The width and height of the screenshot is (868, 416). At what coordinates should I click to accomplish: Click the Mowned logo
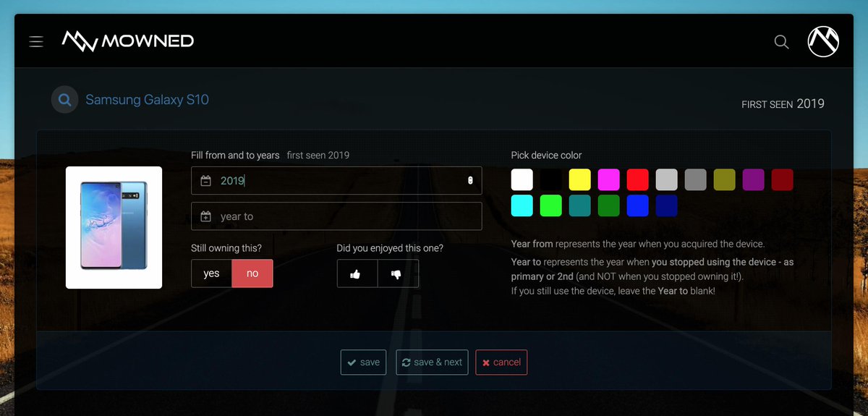click(x=128, y=41)
